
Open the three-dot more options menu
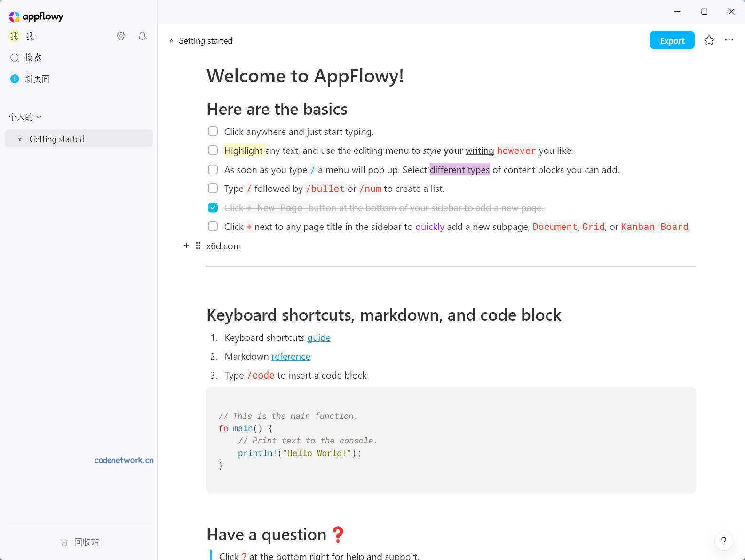(x=729, y=40)
